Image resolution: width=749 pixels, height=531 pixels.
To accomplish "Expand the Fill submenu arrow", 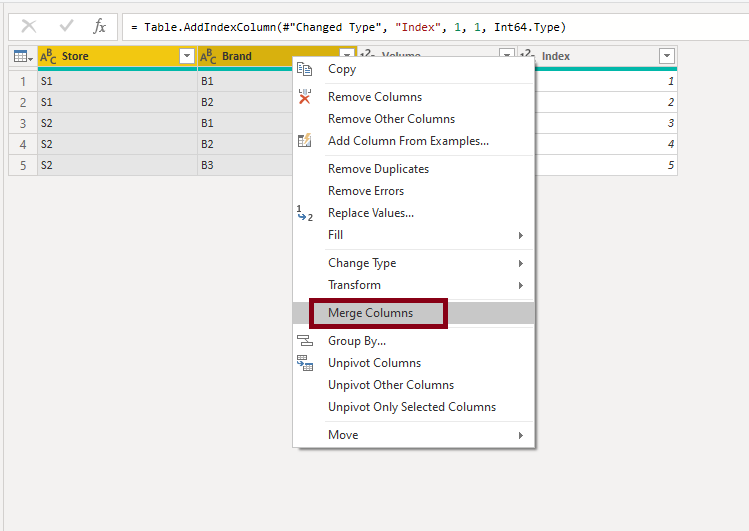I will [521, 235].
